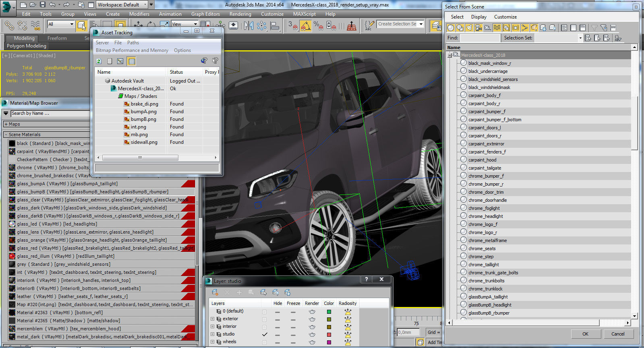
Task: Toggle Render teapot for wheels layer
Action: (x=312, y=342)
